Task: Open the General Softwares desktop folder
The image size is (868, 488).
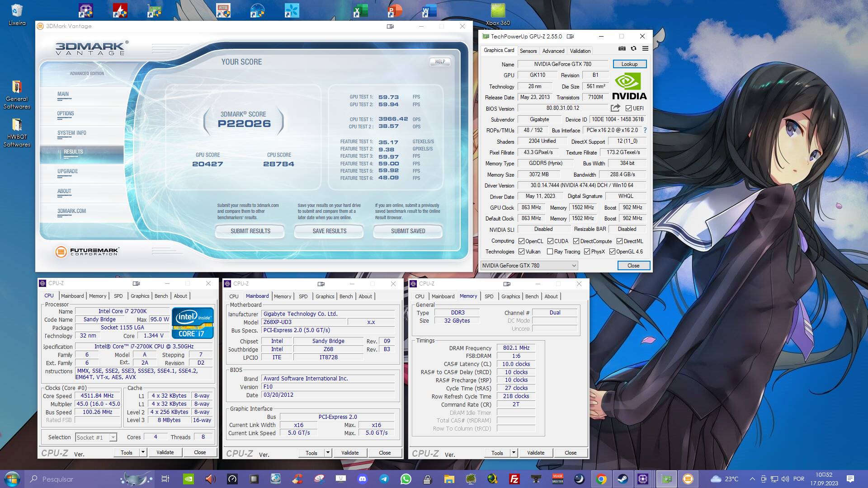Action: tap(17, 94)
